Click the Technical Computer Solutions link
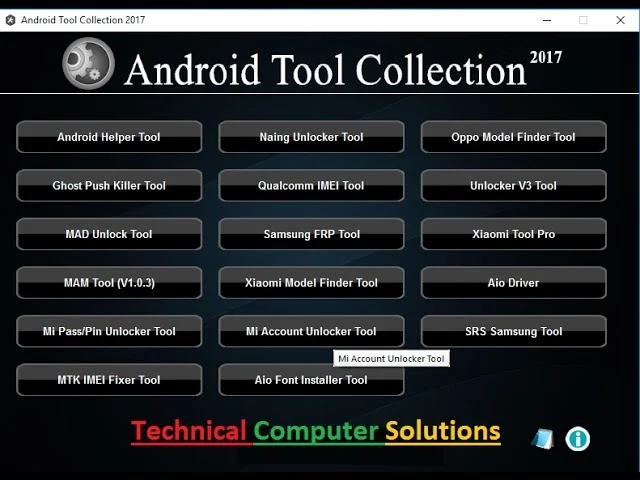640x480 pixels. coord(316,431)
